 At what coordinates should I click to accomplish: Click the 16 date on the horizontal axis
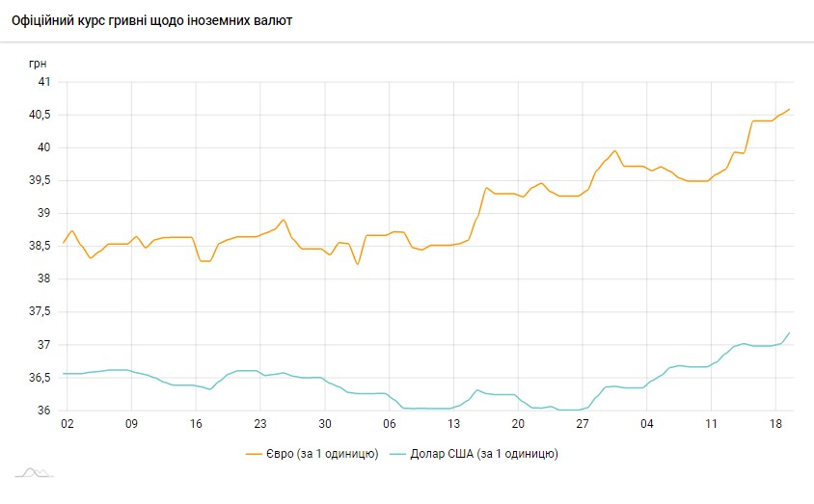coord(196,423)
